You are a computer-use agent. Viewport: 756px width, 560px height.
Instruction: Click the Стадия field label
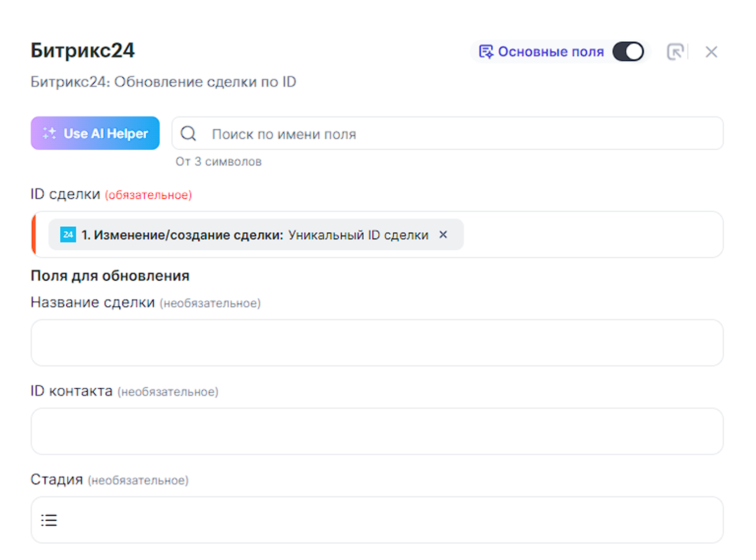pyautogui.click(x=56, y=480)
